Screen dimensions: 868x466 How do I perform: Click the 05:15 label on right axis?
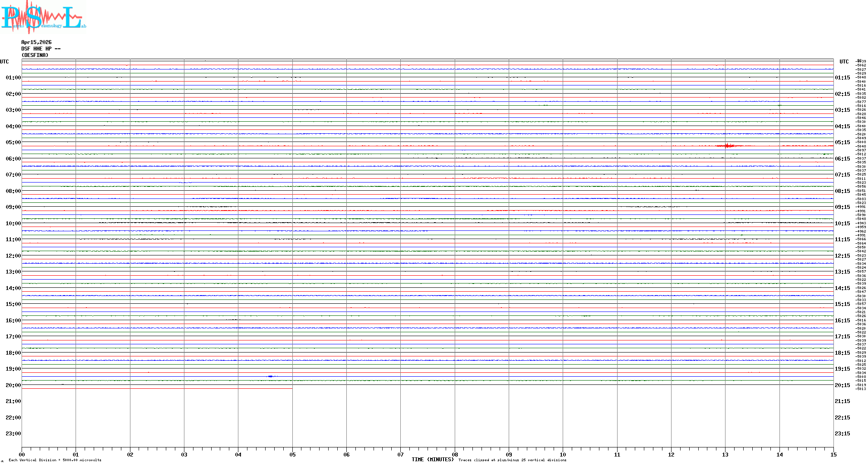click(842, 142)
